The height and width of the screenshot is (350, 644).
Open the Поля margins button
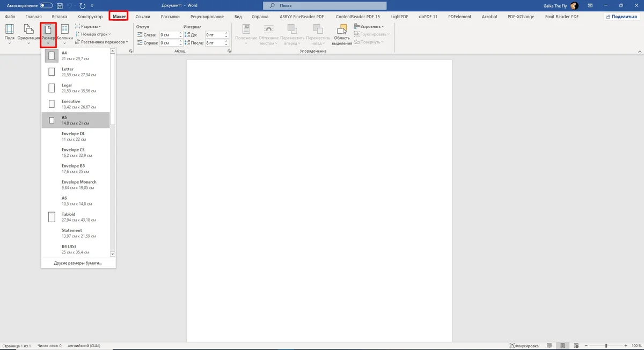[x=10, y=34]
